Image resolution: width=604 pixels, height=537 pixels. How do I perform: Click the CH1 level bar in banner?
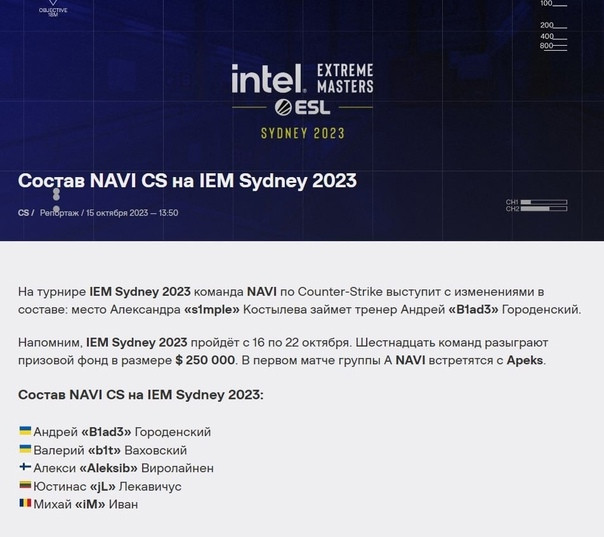tap(544, 202)
